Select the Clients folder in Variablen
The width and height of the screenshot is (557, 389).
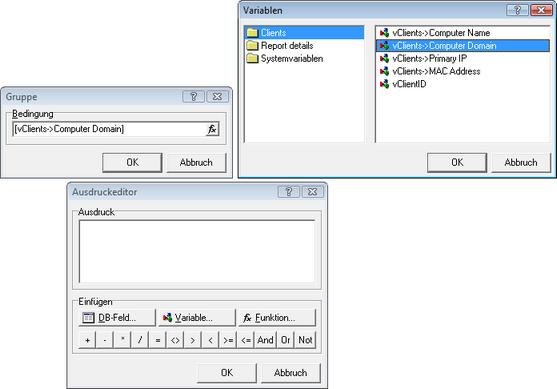pyautogui.click(x=304, y=33)
